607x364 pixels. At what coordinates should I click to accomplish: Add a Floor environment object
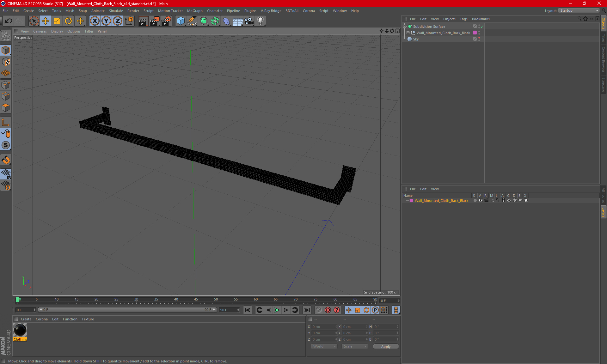(x=238, y=21)
